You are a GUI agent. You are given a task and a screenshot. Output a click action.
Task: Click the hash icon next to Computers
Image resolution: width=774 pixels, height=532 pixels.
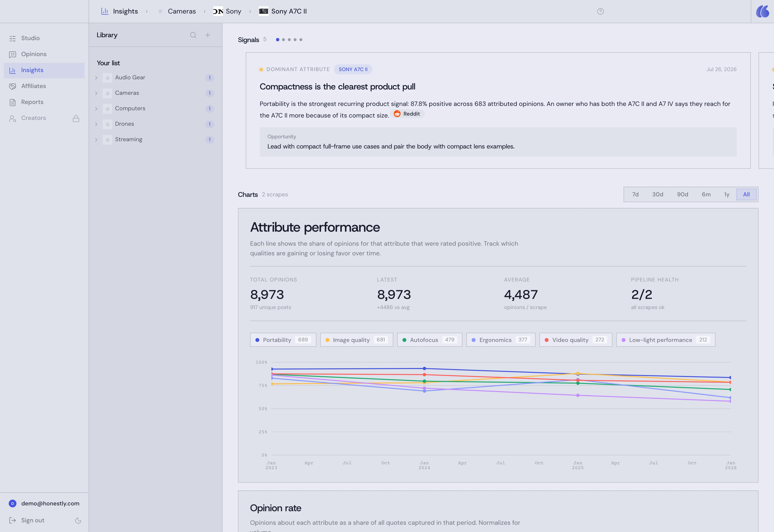point(107,109)
